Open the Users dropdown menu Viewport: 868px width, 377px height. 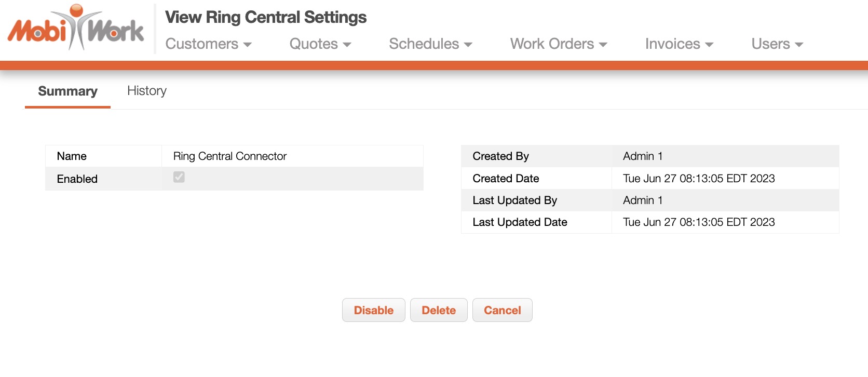pos(777,44)
